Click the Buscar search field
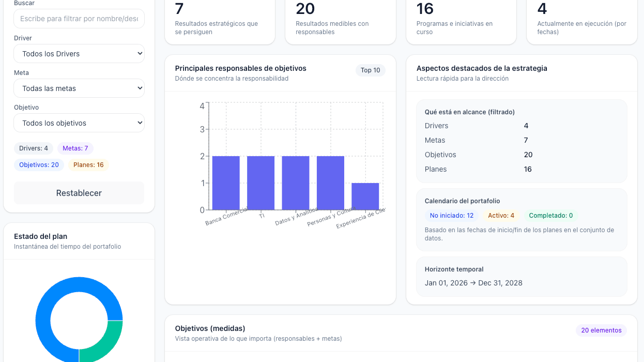644x362 pixels. tap(79, 18)
